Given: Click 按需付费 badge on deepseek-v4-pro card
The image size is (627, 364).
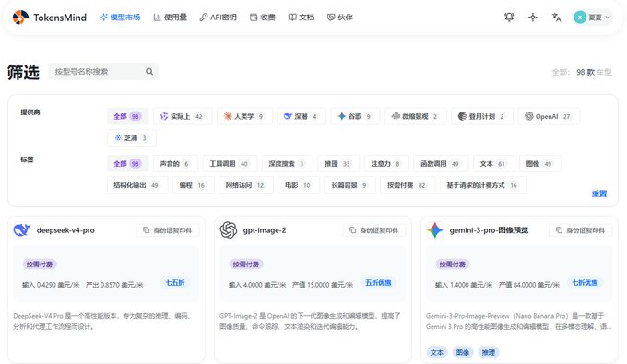Looking at the screenshot, I should click(39, 264).
